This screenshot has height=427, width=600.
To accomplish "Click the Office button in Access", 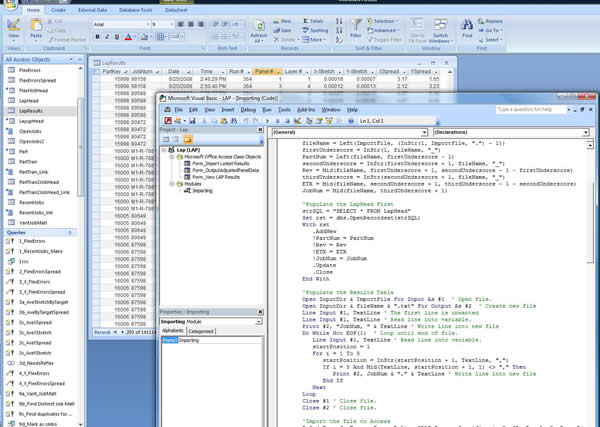I will point(11,4).
